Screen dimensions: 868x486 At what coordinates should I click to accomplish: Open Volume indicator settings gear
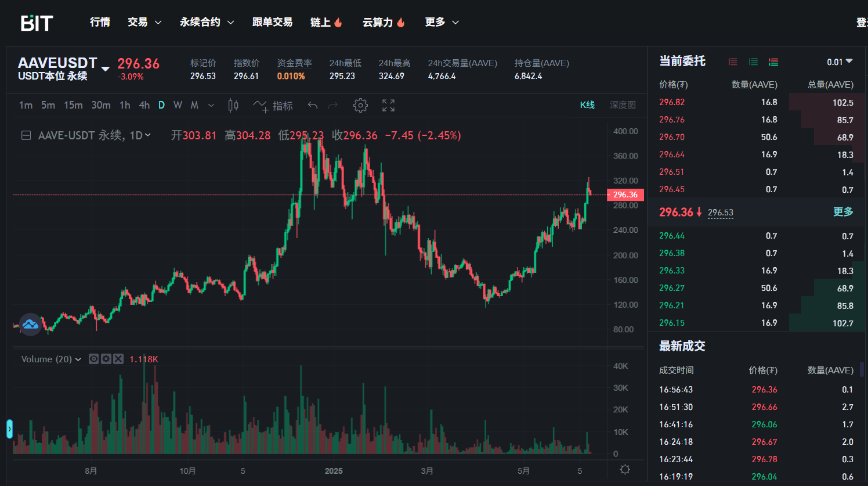click(x=106, y=359)
